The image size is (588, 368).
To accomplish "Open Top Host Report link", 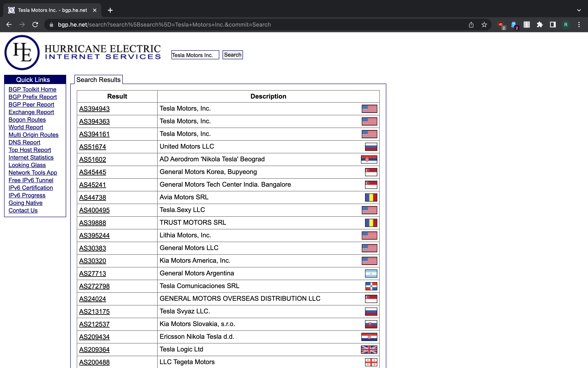I will (x=30, y=150).
